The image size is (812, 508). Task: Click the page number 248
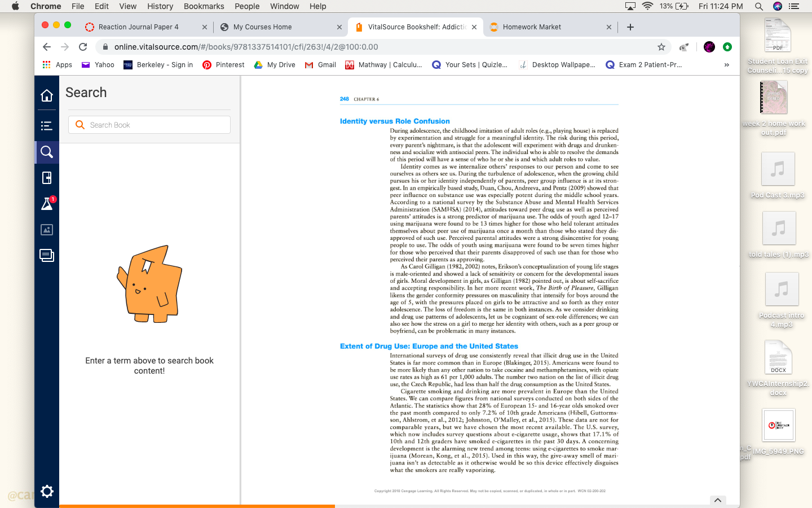(x=344, y=99)
